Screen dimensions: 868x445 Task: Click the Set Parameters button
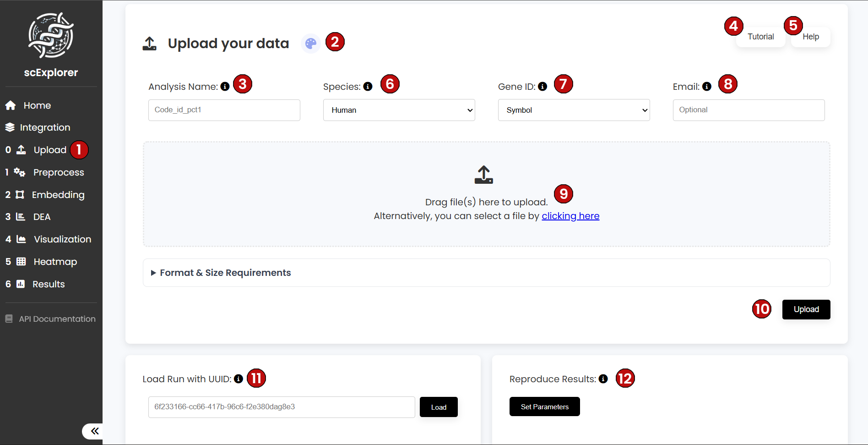coord(545,407)
